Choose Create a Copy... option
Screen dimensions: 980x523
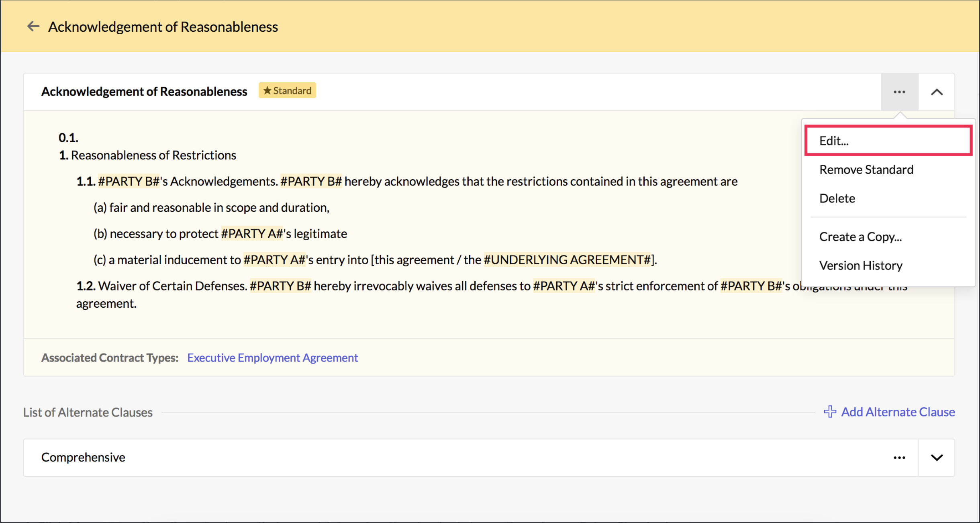point(860,237)
